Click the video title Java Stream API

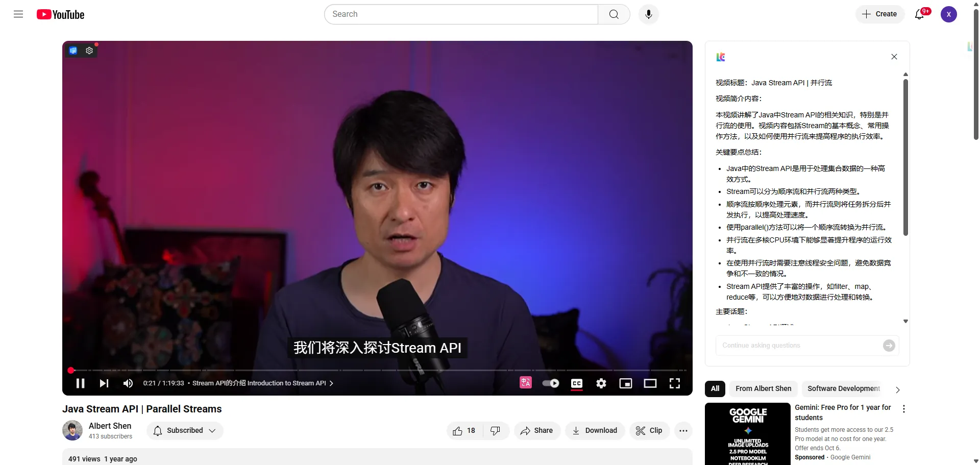coord(142,409)
